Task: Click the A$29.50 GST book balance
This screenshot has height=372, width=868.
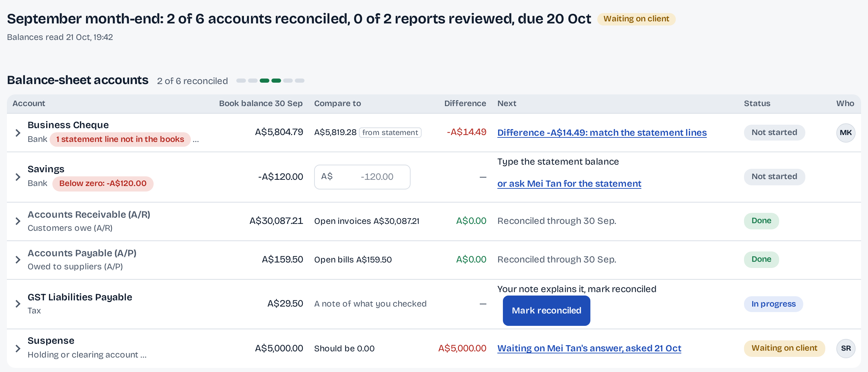Action: tap(285, 303)
